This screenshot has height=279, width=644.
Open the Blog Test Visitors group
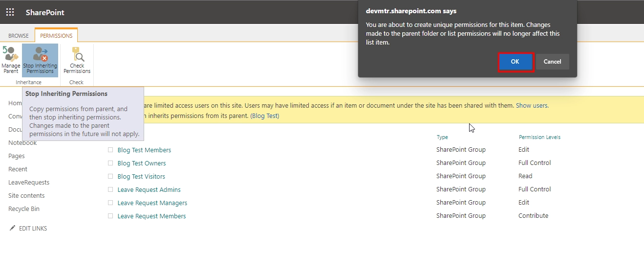(x=141, y=176)
